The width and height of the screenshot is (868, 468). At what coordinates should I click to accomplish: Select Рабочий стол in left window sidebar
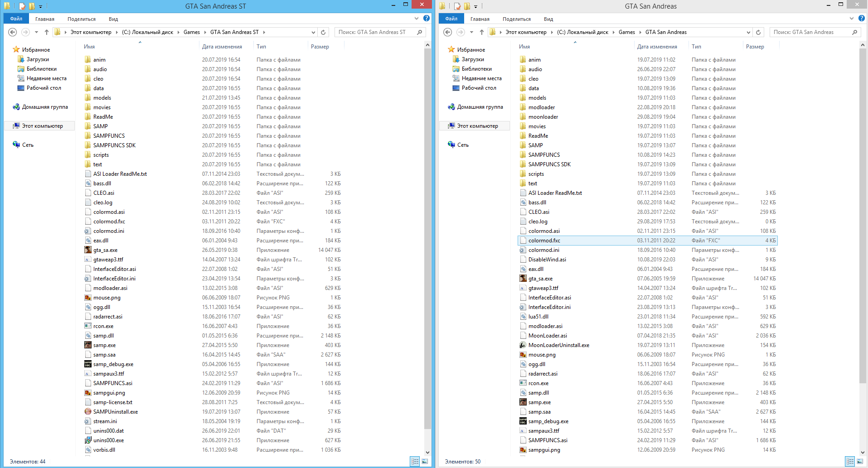point(44,88)
